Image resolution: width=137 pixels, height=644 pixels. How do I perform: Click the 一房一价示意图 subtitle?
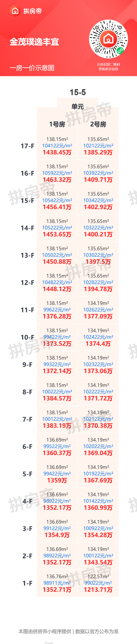pyautogui.click(x=32, y=68)
